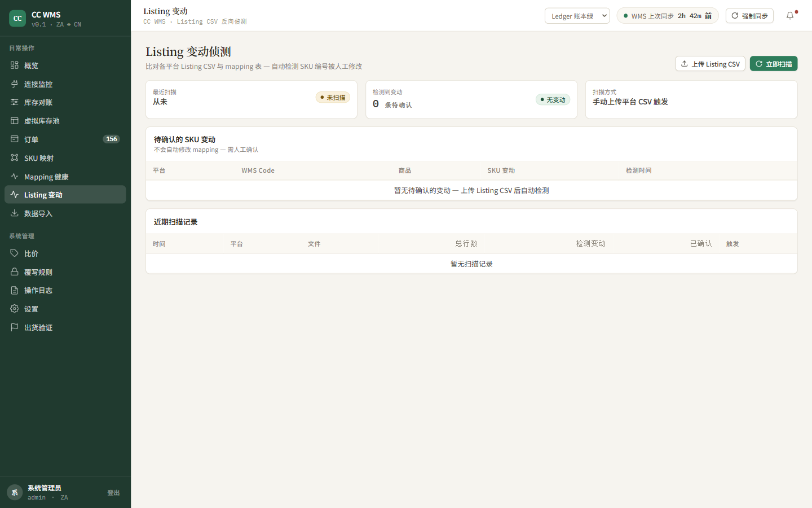Open 出货验证 menu item
The height and width of the screenshot is (508, 812).
(65, 327)
